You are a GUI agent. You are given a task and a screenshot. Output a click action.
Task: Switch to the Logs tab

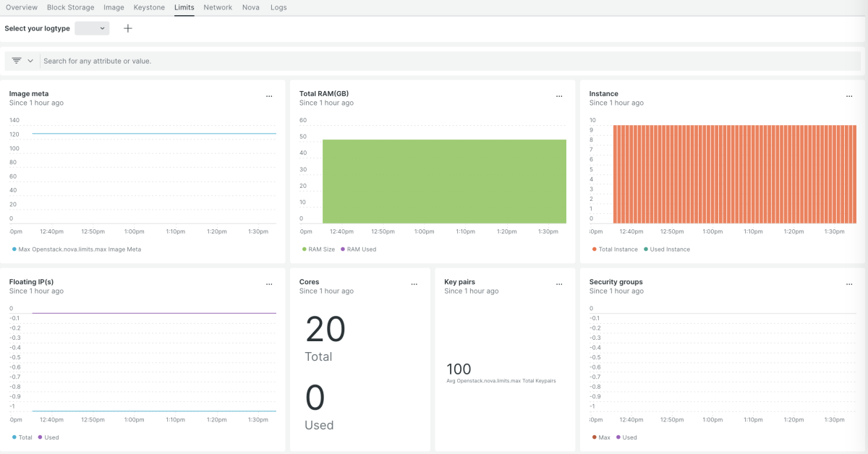278,7
